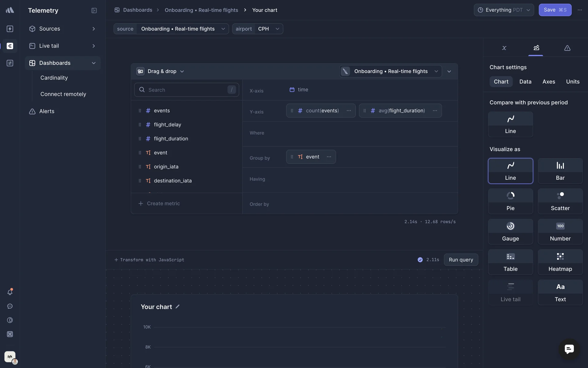Open Cardinality dashboard in sidebar
Image resolution: width=588 pixels, height=368 pixels.
click(54, 78)
